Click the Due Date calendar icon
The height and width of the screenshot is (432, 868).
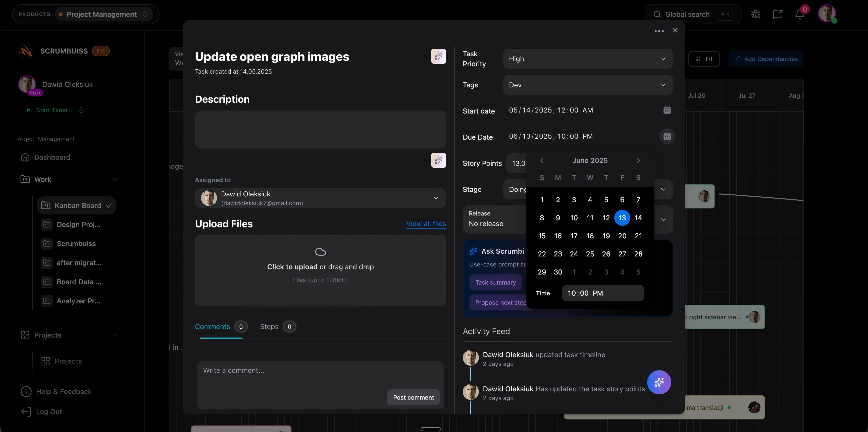[x=667, y=136]
